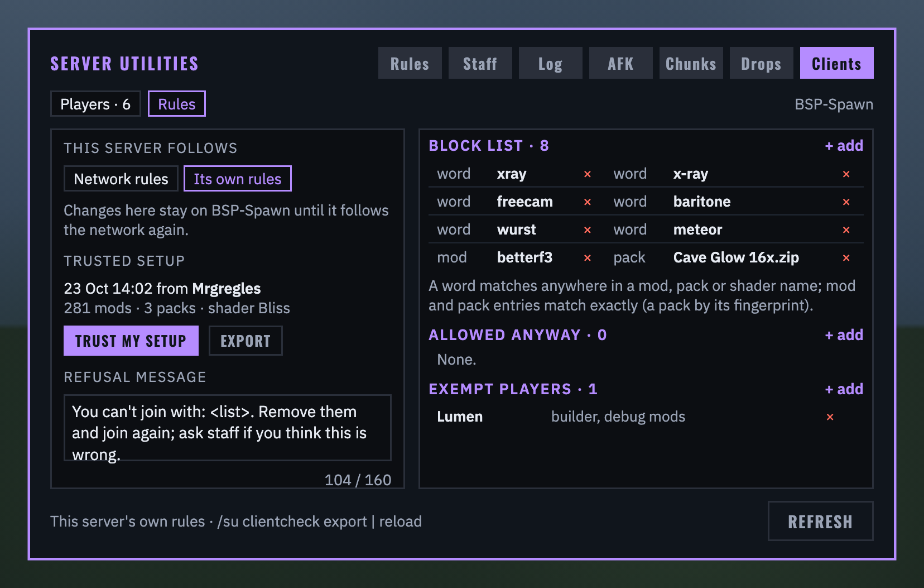Image resolution: width=924 pixels, height=588 pixels.
Task: Select the Its own rules option
Action: pyautogui.click(x=238, y=179)
